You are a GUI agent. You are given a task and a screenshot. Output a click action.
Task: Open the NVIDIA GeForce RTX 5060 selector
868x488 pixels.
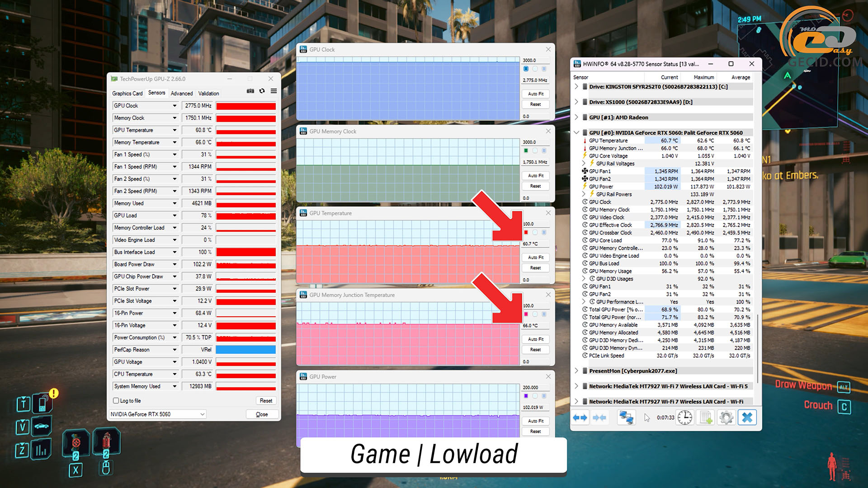pyautogui.click(x=157, y=414)
